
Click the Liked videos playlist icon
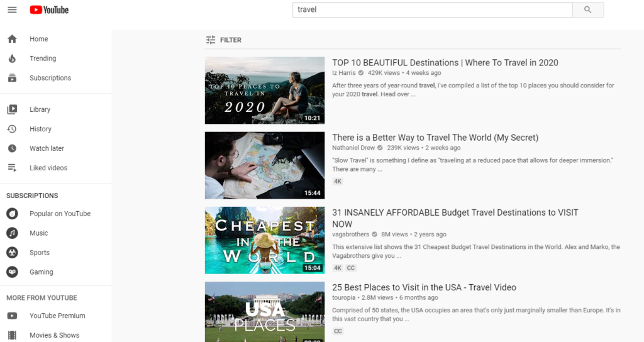(13, 167)
